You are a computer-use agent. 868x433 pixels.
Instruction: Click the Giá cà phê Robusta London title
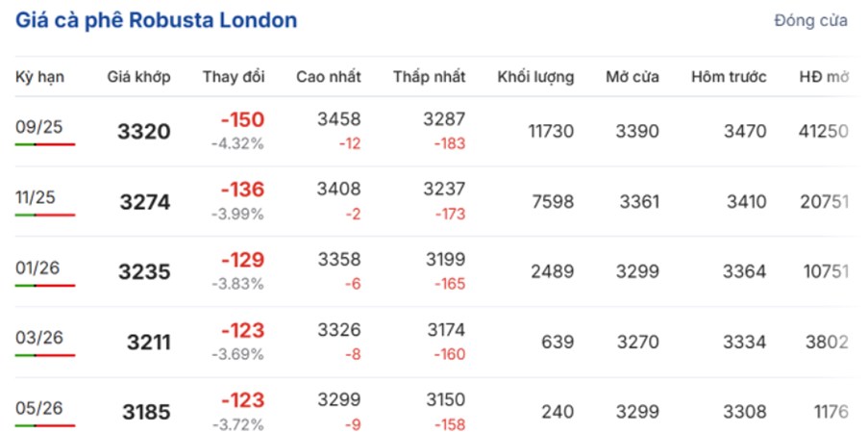tap(156, 20)
